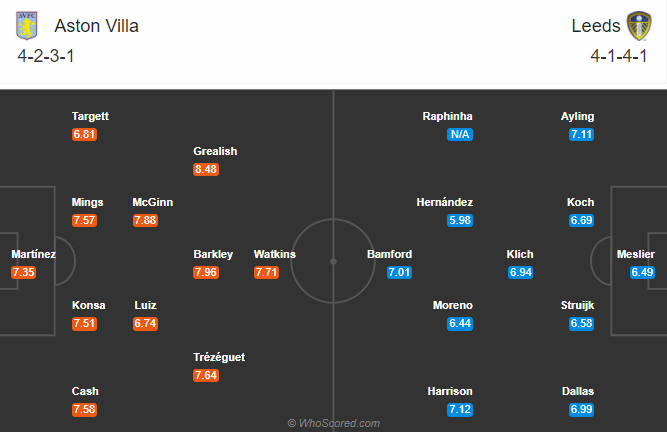The image size is (667, 432).
Task: Click the player name Klich
Action: click(520, 254)
